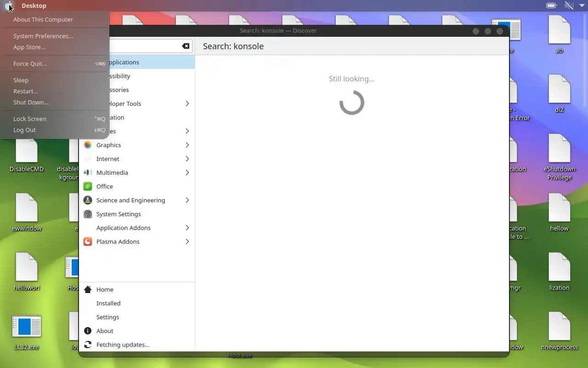The image size is (588, 368).
Task: Expand the Internet category chevron
Action: point(187,159)
